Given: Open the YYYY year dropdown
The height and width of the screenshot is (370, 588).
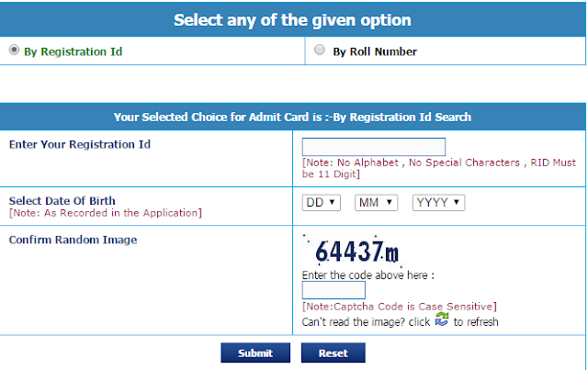Looking at the screenshot, I should 439,203.
